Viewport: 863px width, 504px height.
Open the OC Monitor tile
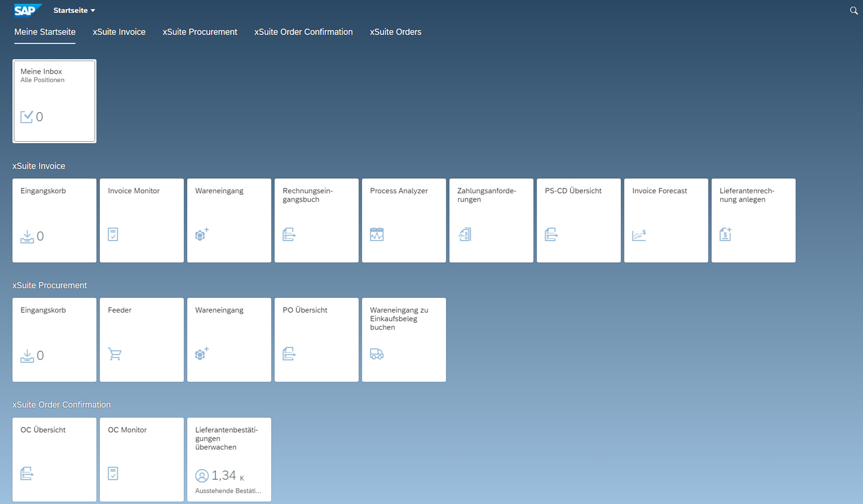(141, 459)
